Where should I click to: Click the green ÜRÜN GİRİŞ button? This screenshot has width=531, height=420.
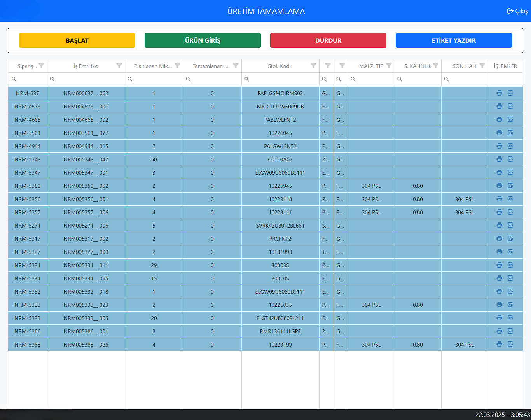point(203,40)
